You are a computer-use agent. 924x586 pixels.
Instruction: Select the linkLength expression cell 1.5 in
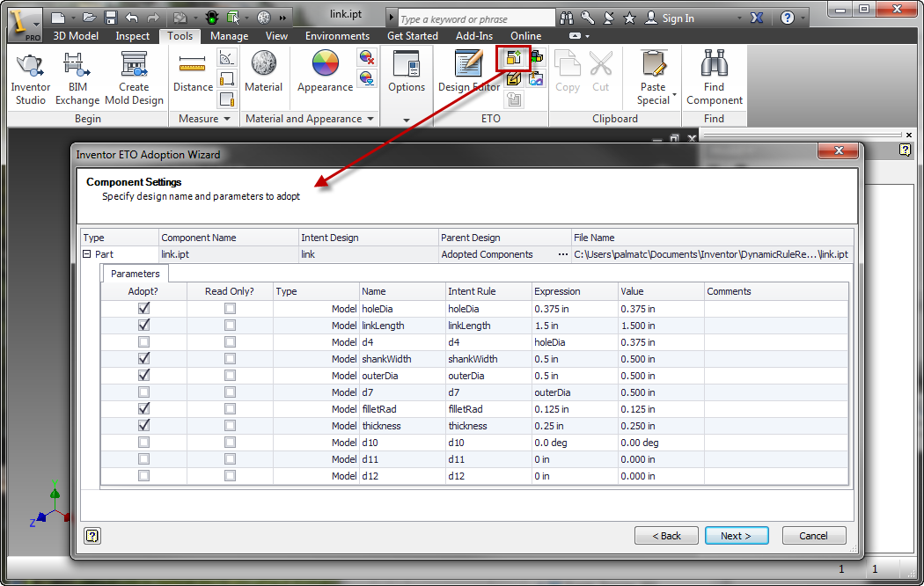(x=576, y=325)
